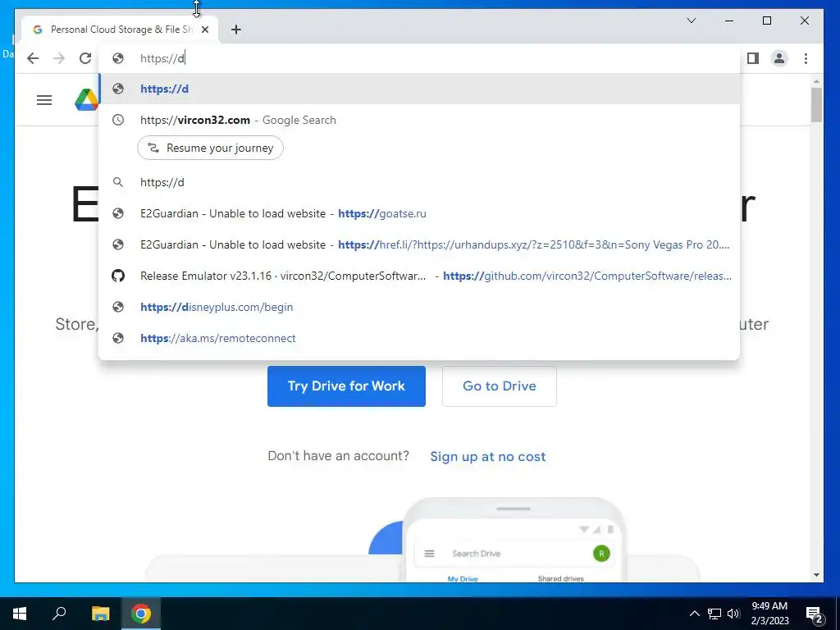Reload the current page
Image resolution: width=840 pixels, height=630 pixels.
[85, 58]
